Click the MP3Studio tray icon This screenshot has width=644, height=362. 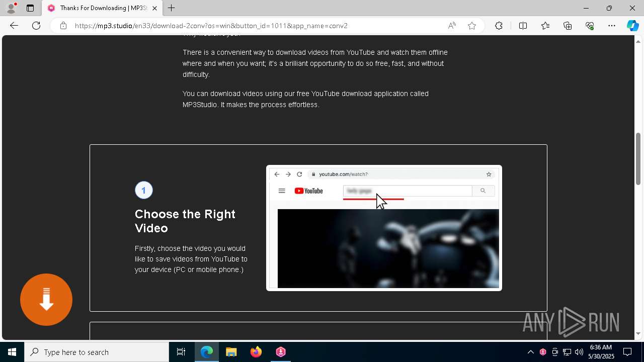(x=543, y=352)
